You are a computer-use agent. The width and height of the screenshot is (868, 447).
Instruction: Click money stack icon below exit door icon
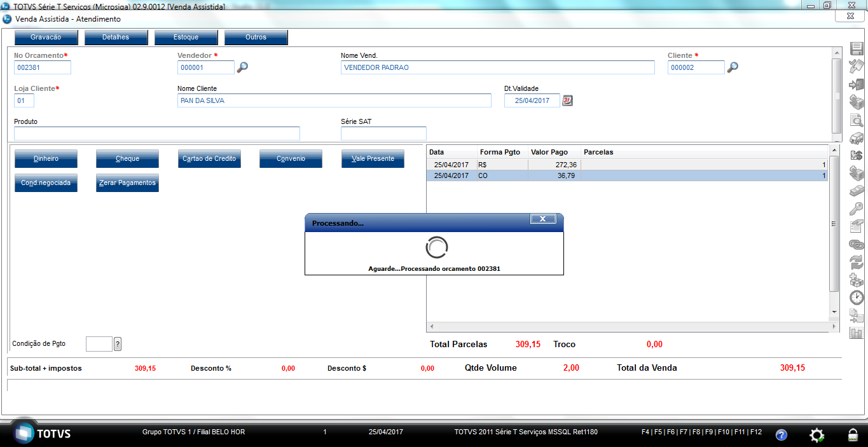(857, 102)
